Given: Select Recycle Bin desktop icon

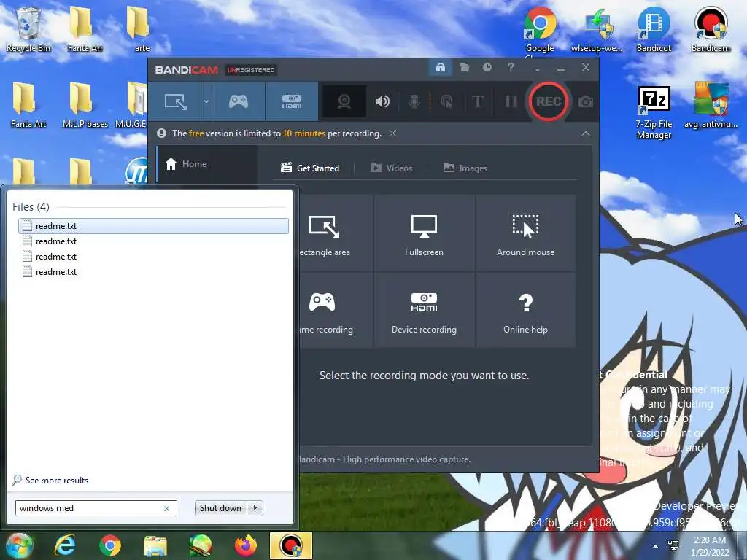Looking at the screenshot, I should click(x=28, y=29).
